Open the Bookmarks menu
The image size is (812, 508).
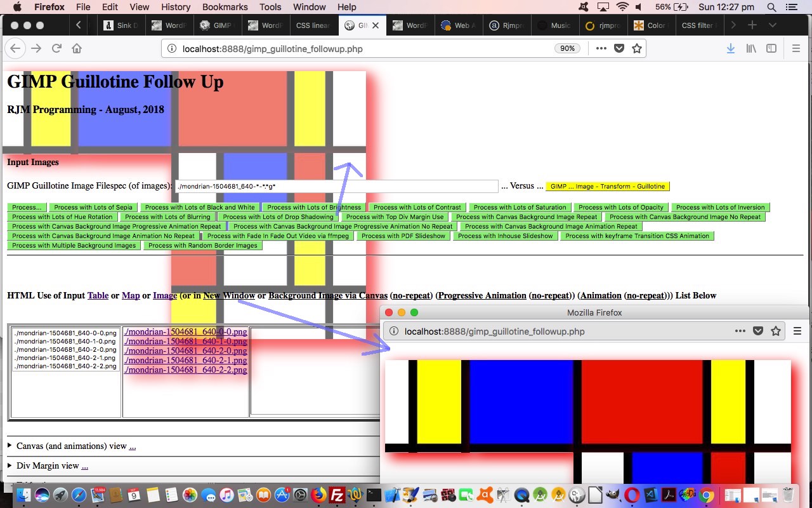pyautogui.click(x=225, y=7)
